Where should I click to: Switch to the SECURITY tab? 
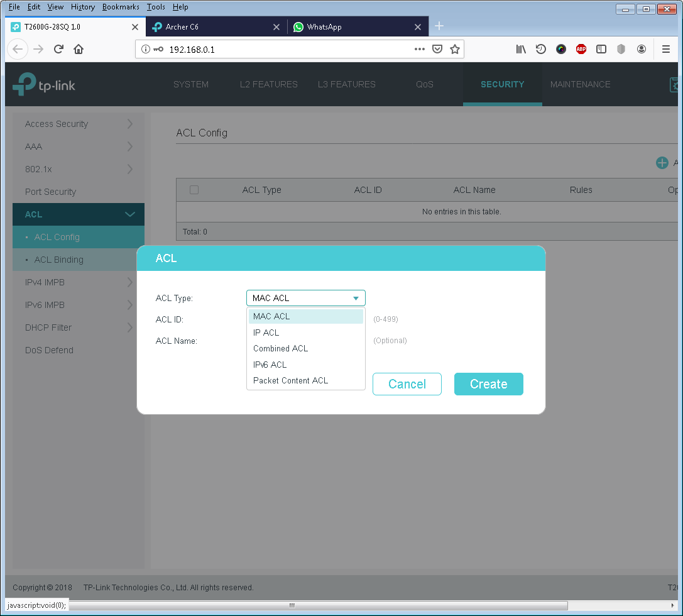coord(503,84)
